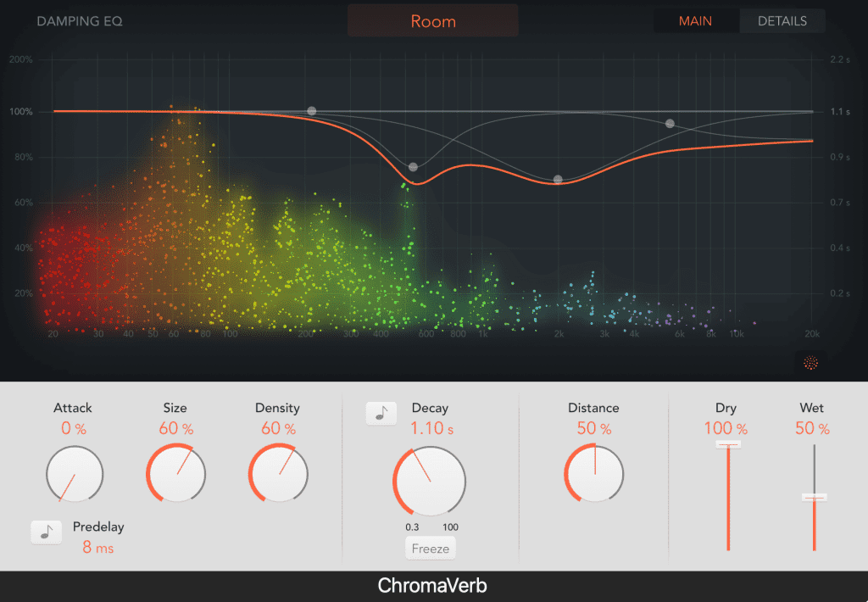Click the 0.3 decay minimum label

click(x=412, y=527)
